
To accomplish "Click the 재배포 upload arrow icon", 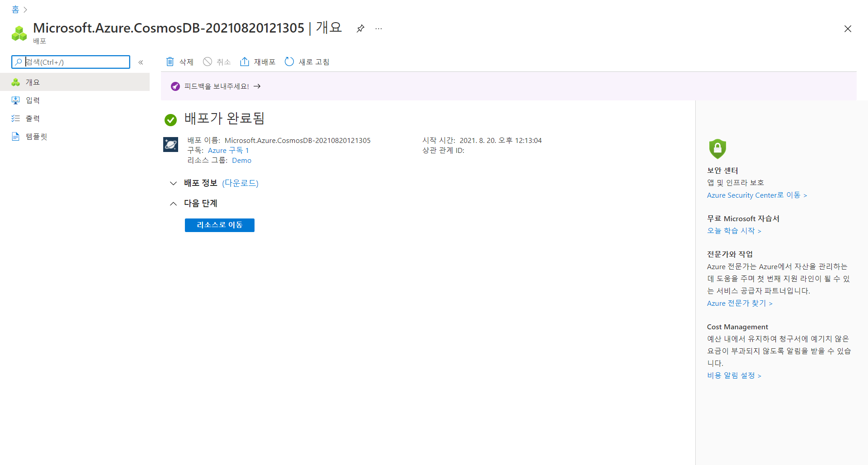I will coord(245,62).
